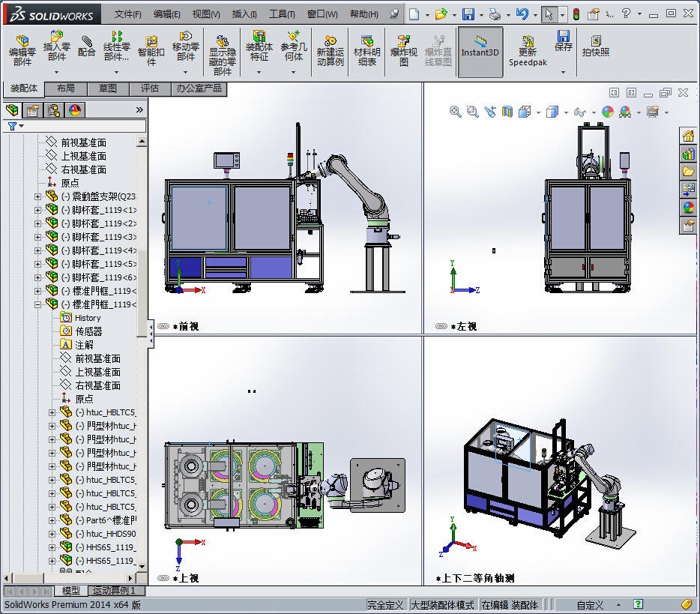Toggle the 大型装配体模式 status bar mode

point(442,605)
